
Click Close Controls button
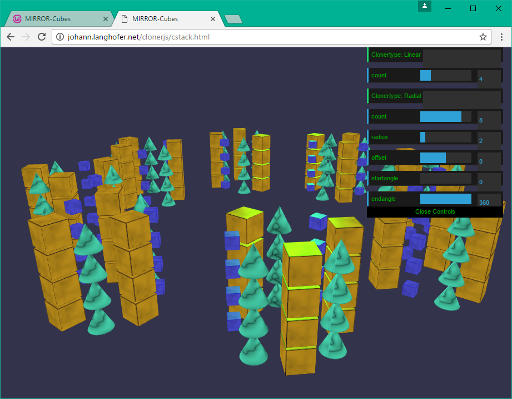tap(435, 212)
